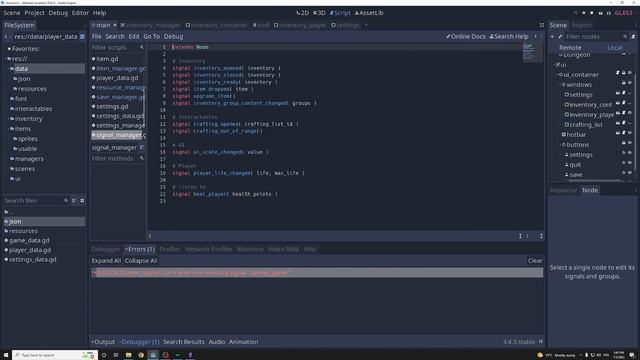Collapse the items folder
The height and width of the screenshot is (360, 640).
tap(10, 129)
